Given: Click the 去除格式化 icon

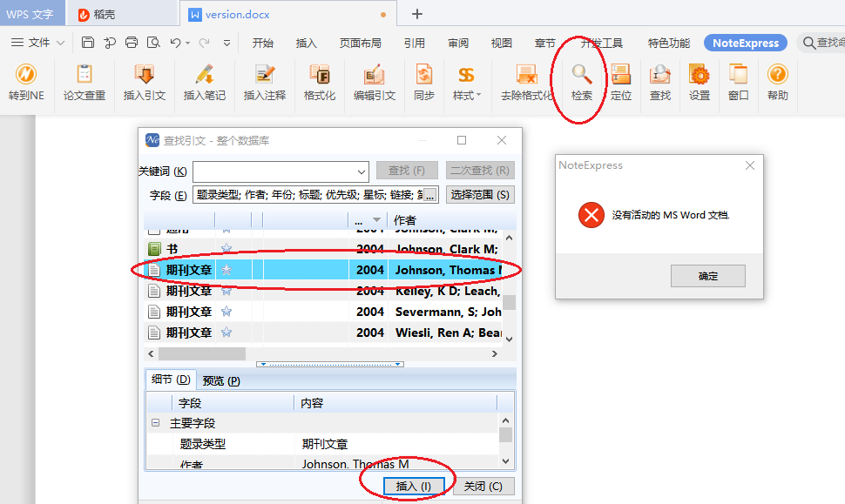Looking at the screenshot, I should pyautogui.click(x=526, y=74).
